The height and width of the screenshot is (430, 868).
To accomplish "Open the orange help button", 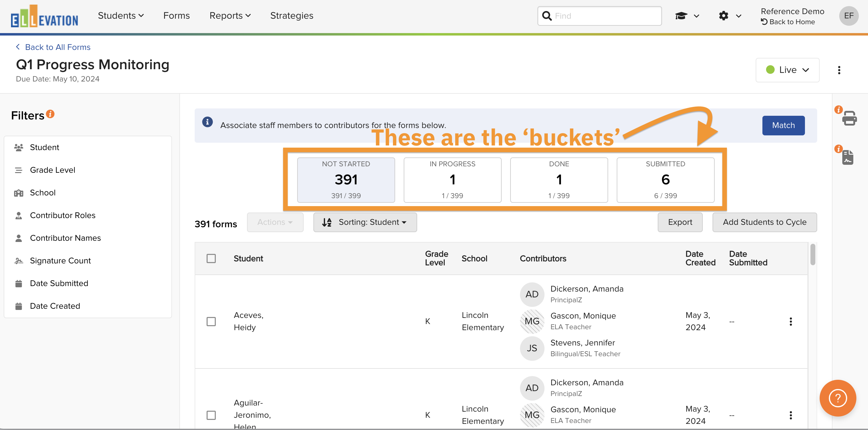I will point(838,398).
